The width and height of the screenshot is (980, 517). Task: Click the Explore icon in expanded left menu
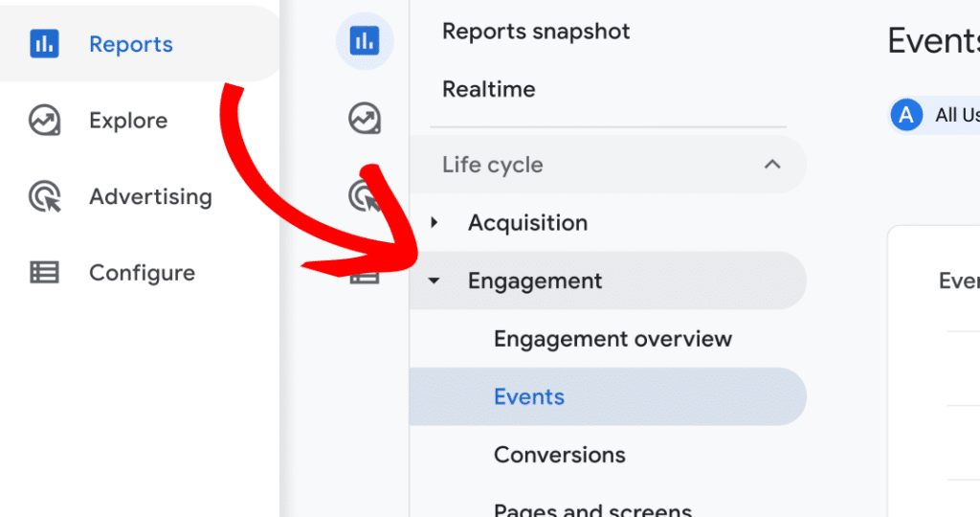click(44, 121)
